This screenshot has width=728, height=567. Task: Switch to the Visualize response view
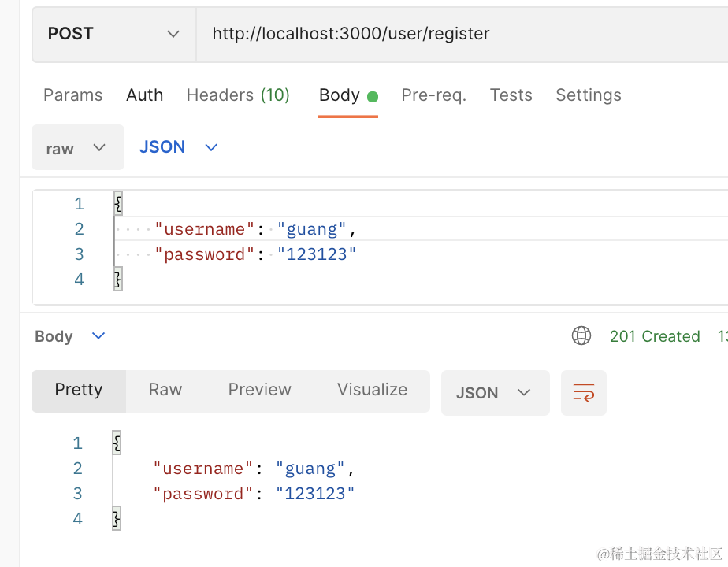(x=372, y=390)
